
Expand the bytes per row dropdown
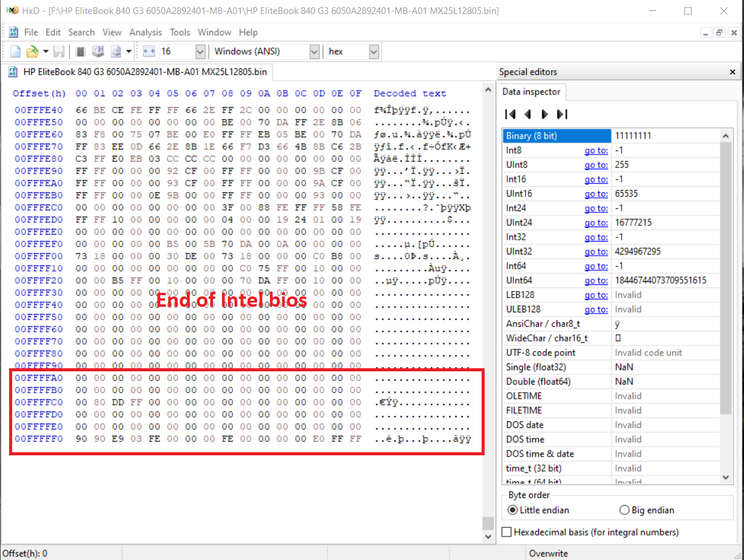pos(200,52)
